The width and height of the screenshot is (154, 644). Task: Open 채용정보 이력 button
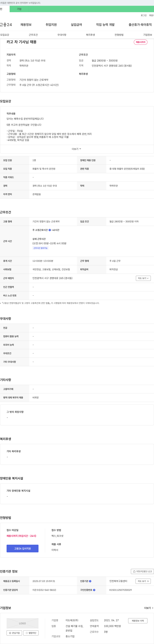[138, 621]
